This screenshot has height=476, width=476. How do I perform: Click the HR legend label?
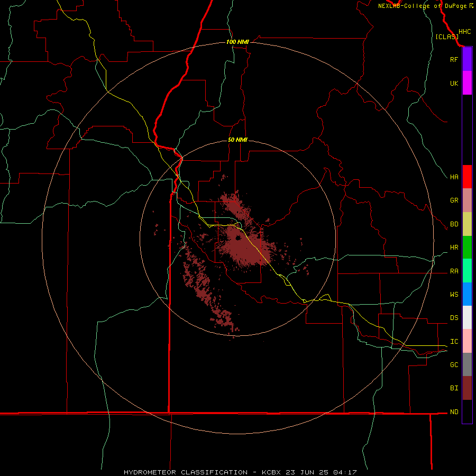454,248
